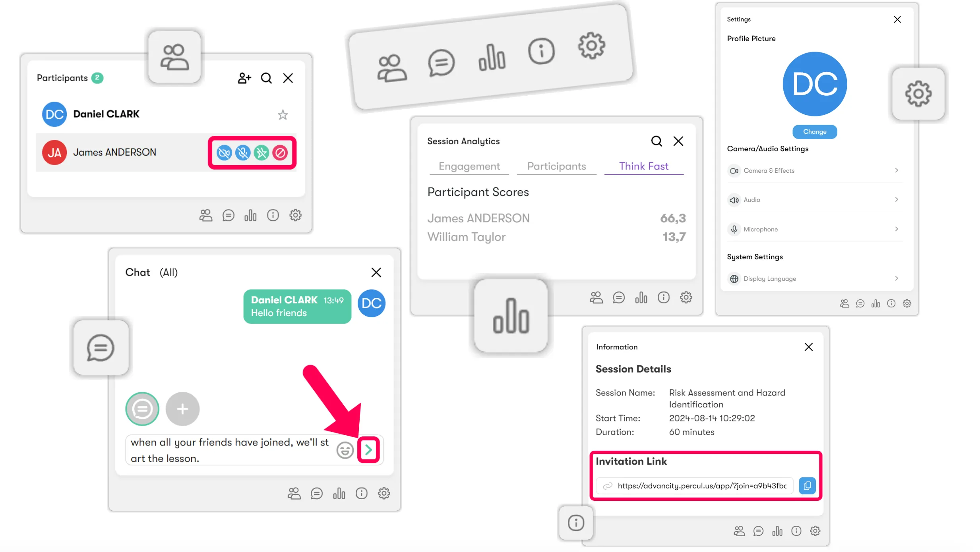The height and width of the screenshot is (552, 980).
Task: Open the Participants analytics tab
Action: tap(556, 166)
